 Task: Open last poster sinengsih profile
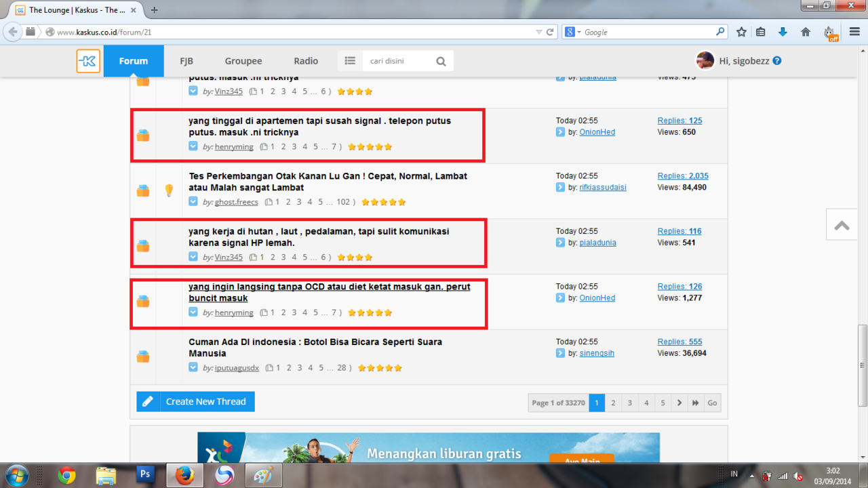click(597, 353)
